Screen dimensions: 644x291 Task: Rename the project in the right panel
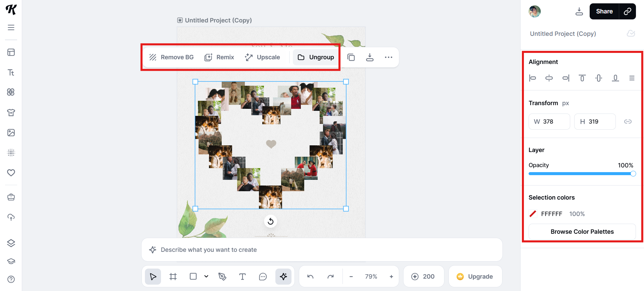tap(563, 34)
